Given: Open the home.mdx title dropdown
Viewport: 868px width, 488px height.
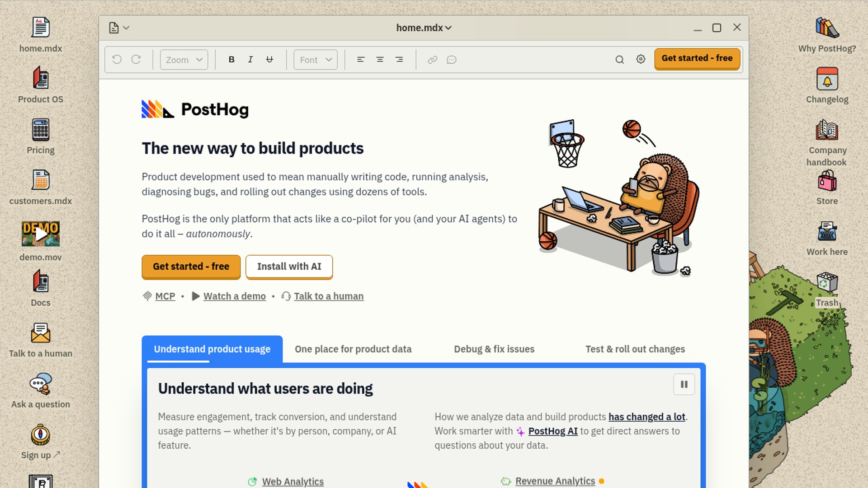Looking at the screenshot, I should click(x=424, y=28).
